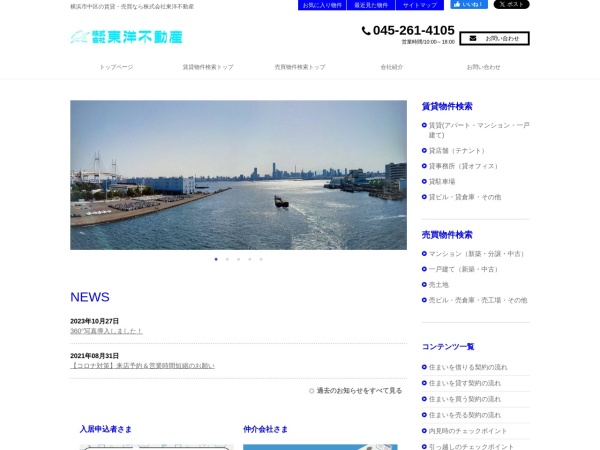
Task: Open 内見時のチェックポイント content
Action: click(x=468, y=431)
